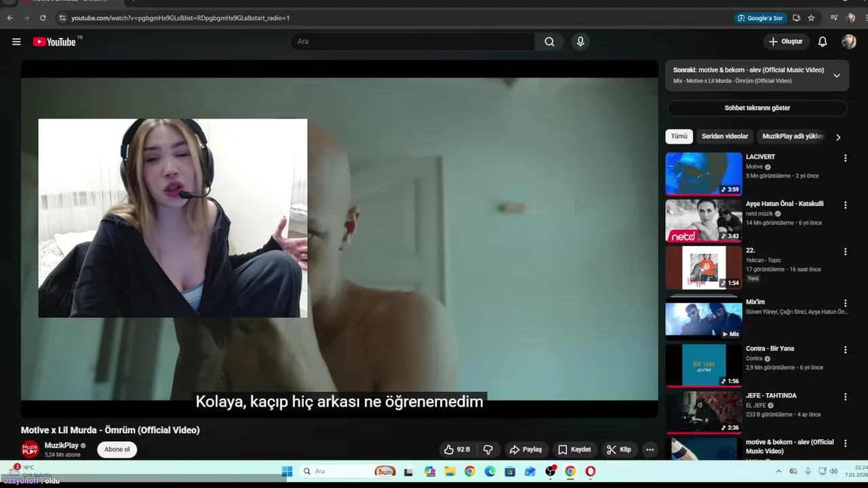View site information icon in address bar
868x488 pixels.
pos(62,18)
